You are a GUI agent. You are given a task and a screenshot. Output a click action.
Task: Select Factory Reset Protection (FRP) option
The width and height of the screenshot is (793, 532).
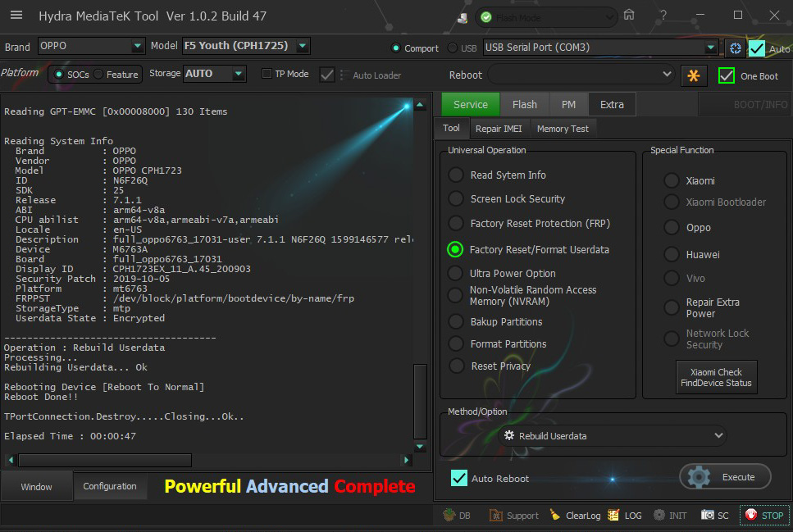(456, 223)
